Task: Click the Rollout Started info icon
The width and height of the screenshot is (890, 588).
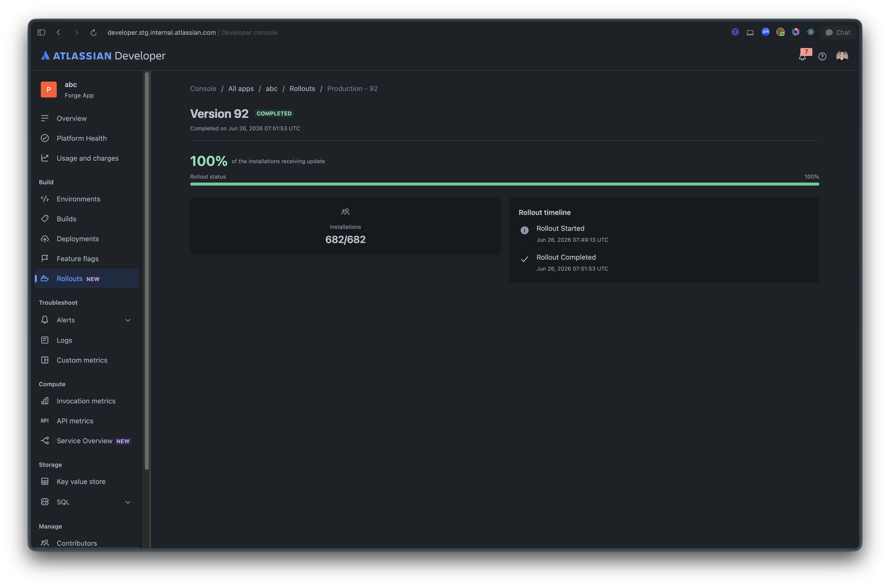Action: tap(525, 230)
